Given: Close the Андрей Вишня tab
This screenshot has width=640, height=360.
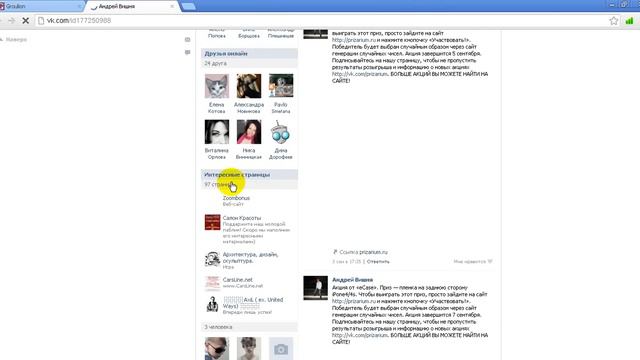Looking at the screenshot, I should (x=172, y=7).
